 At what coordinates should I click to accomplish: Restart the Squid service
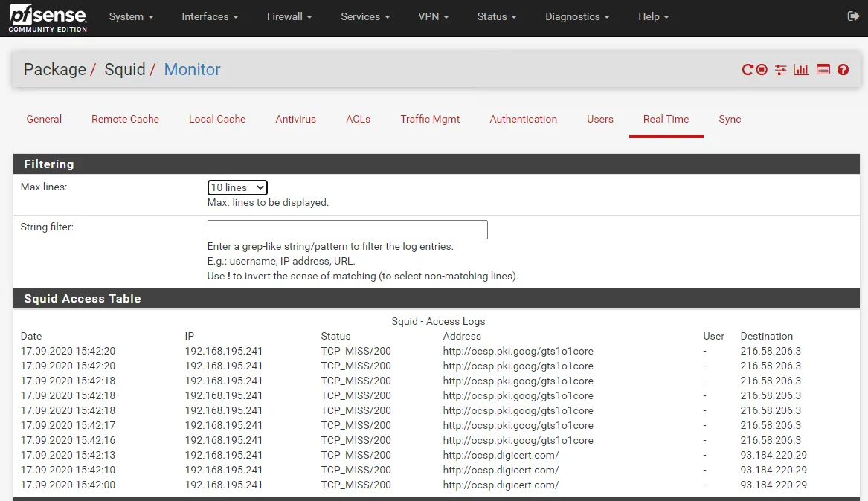coord(748,69)
